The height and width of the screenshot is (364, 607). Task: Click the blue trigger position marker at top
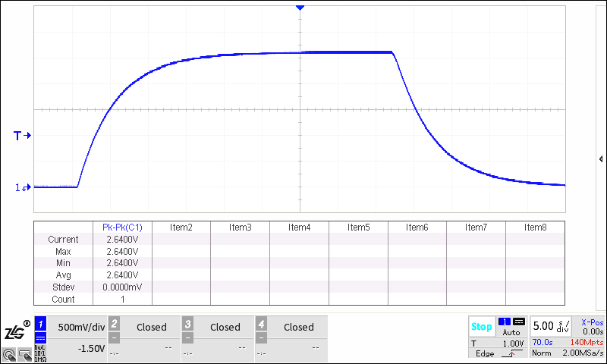point(300,7)
